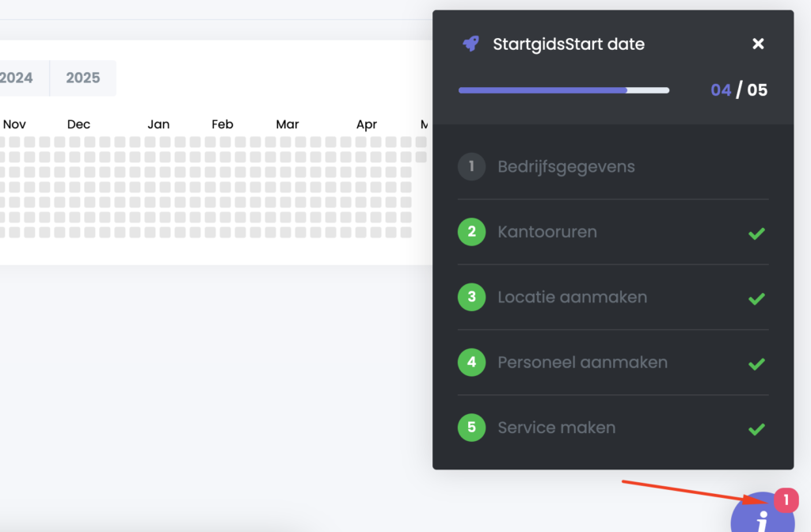Click the 04 / 05 step counter
Image resolution: width=811 pixels, height=532 pixels.
point(738,90)
